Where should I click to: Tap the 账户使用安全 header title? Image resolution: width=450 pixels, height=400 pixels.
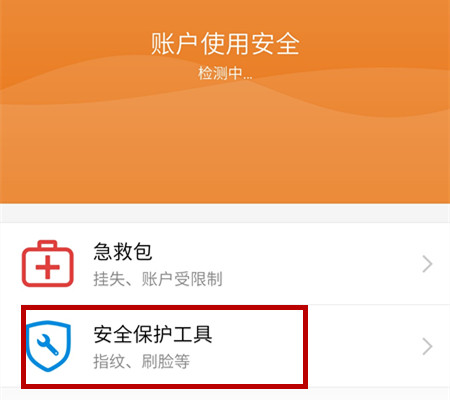(x=225, y=44)
